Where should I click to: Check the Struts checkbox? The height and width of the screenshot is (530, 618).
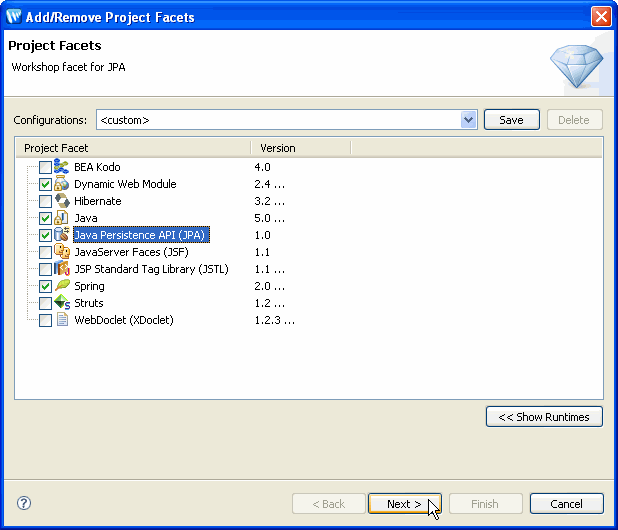coord(45,303)
